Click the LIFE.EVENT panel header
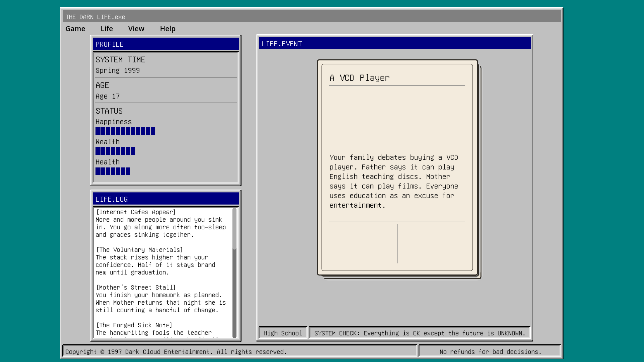The width and height of the screenshot is (644, 362). point(395,43)
